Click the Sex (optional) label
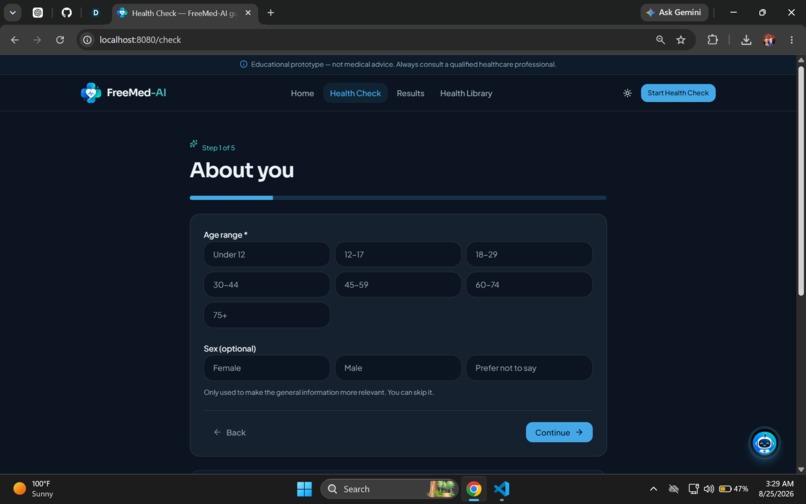806x504 pixels. pyautogui.click(x=229, y=349)
